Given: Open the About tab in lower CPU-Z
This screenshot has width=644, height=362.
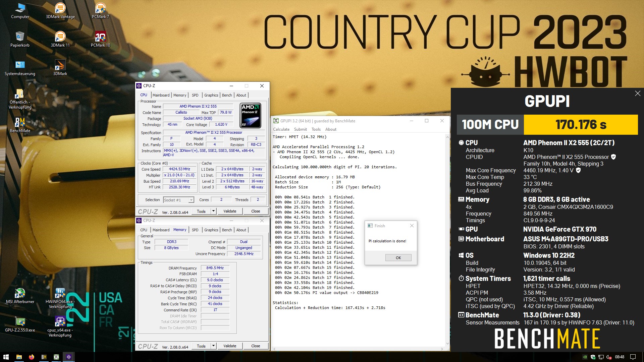Looking at the screenshot, I should [241, 230].
